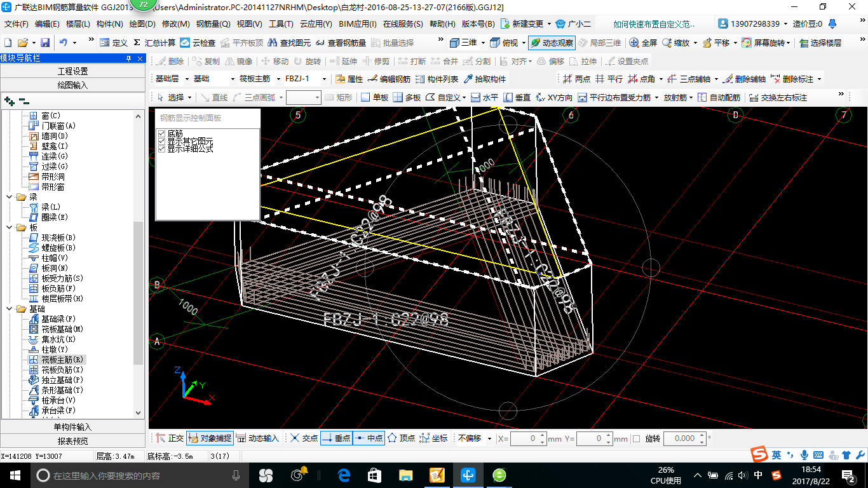Toggle 对象捕捉 object snap

[x=210, y=438]
